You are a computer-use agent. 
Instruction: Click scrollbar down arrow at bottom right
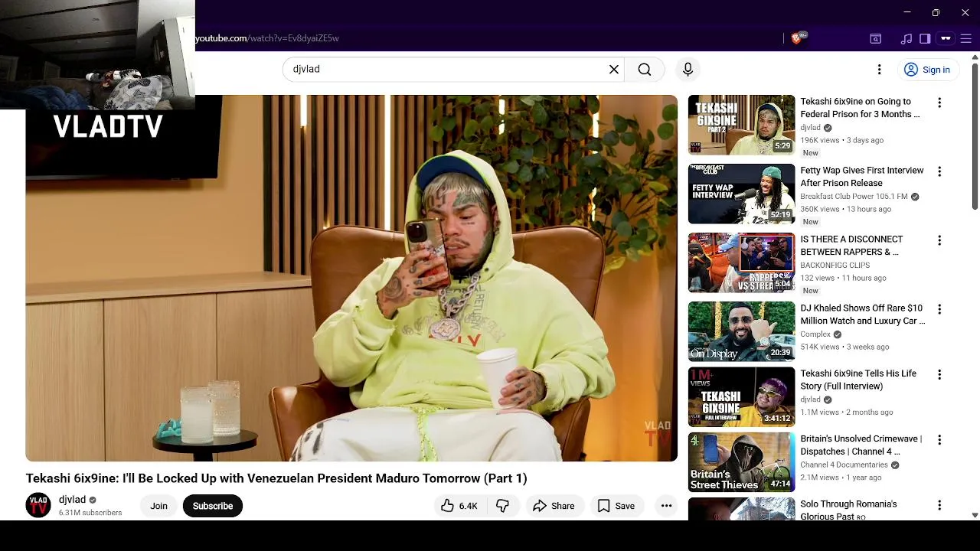[975, 515]
